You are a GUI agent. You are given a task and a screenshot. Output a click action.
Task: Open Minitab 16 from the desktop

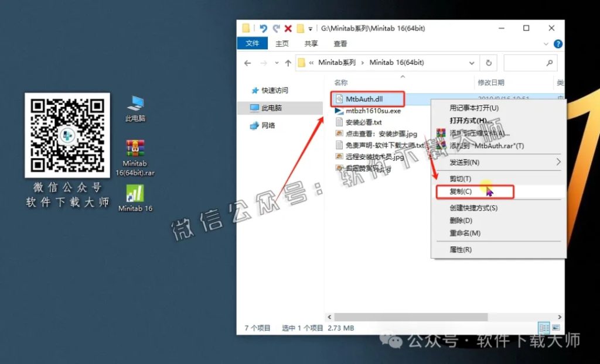click(x=135, y=193)
